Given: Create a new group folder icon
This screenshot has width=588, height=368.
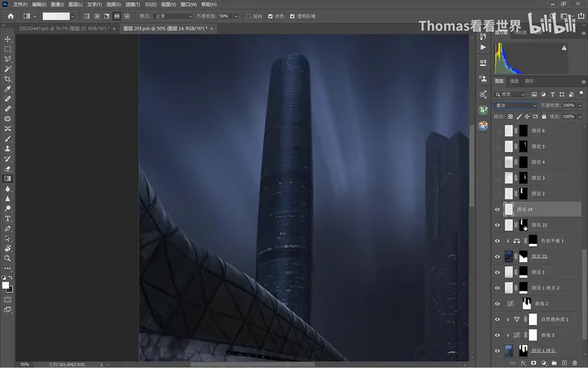Looking at the screenshot, I should point(554,363).
